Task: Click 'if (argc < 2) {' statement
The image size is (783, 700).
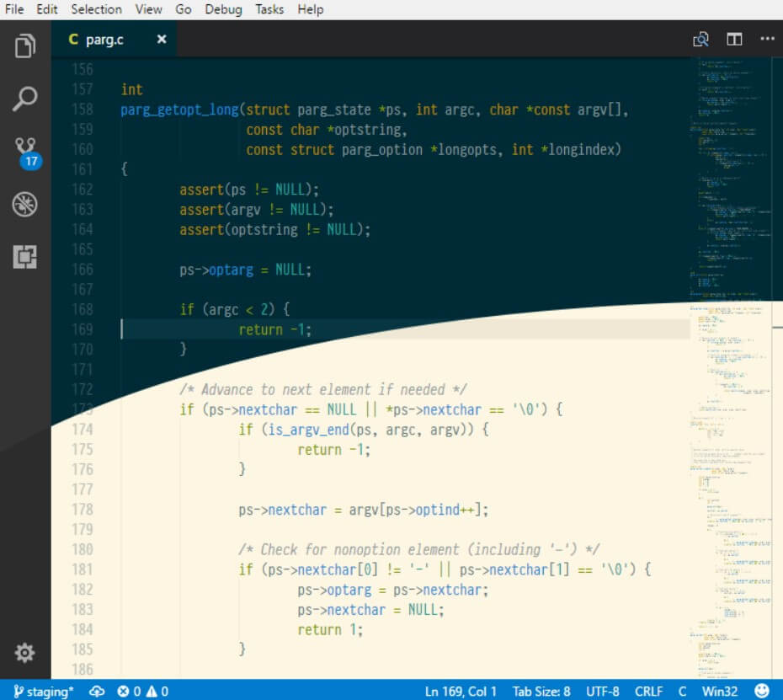Action: [235, 310]
